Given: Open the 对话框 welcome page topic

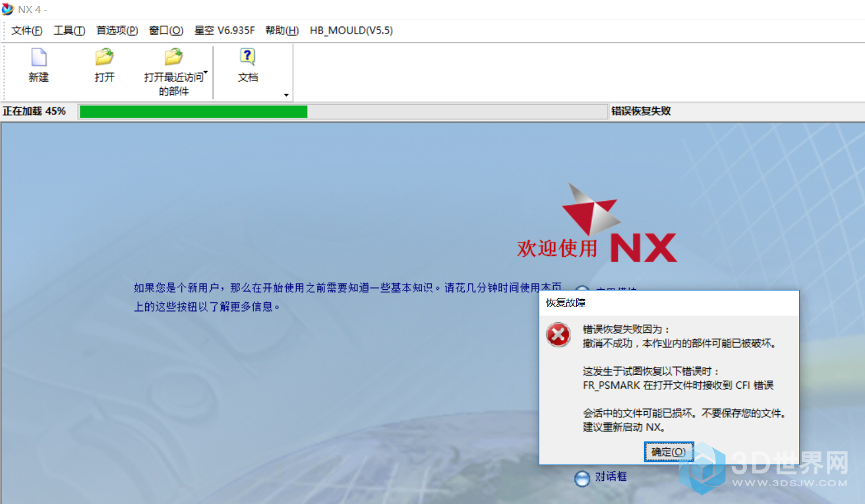Looking at the screenshot, I should [611, 476].
